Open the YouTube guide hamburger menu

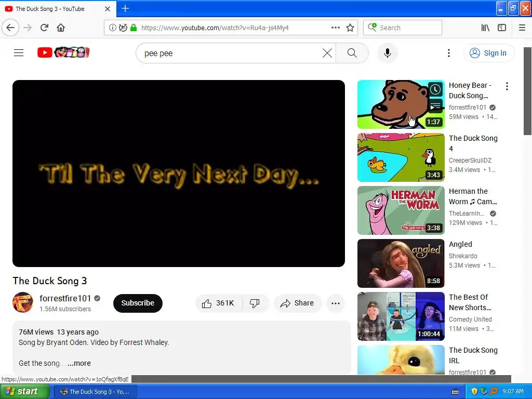pyautogui.click(x=19, y=52)
